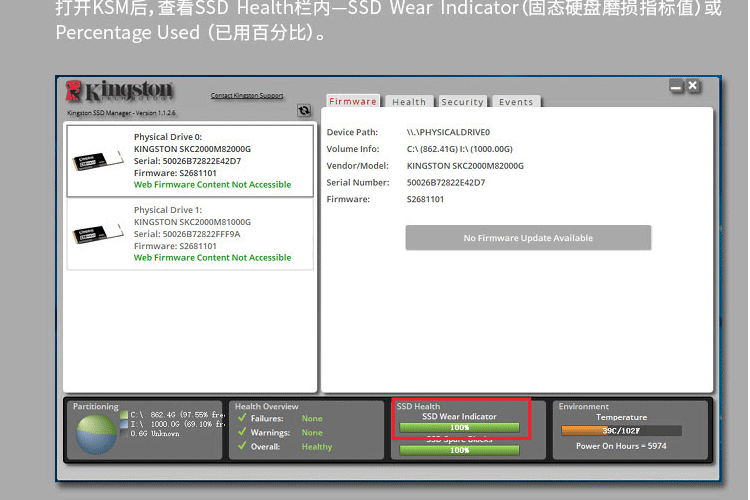Click the Failures green checkmark icon
This screenshot has height=500, width=750.
pos(242,418)
